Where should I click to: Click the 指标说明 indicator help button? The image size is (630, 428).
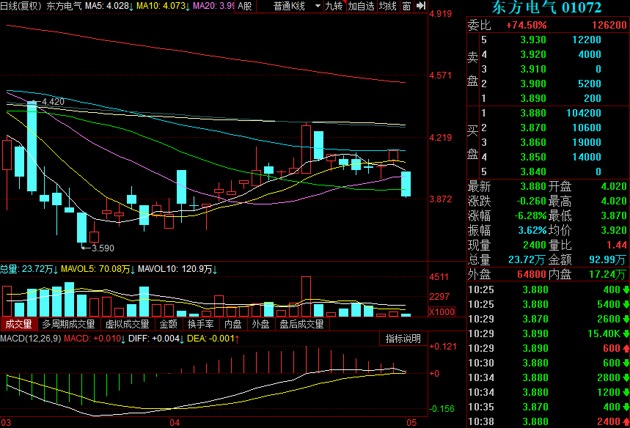[x=403, y=339]
